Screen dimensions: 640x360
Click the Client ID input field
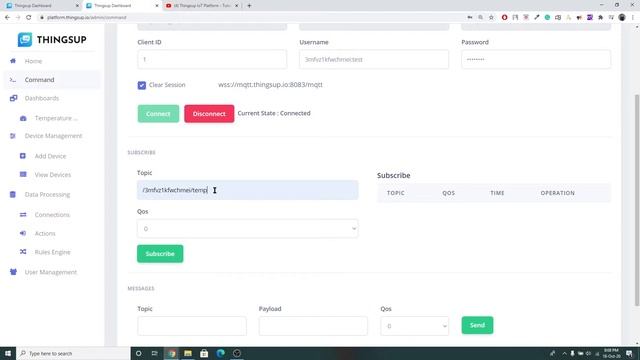212,60
